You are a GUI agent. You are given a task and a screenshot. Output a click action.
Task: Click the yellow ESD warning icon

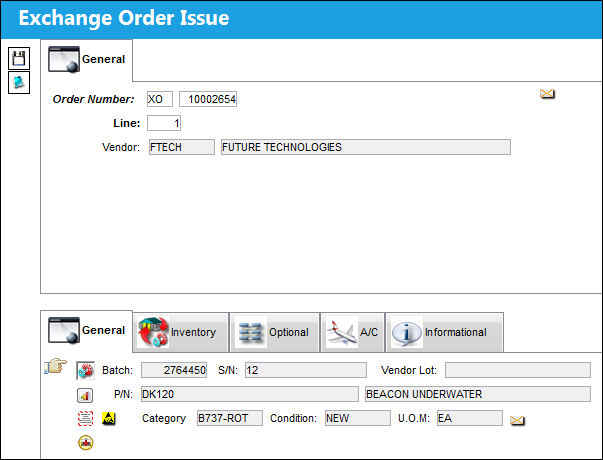coord(108,418)
